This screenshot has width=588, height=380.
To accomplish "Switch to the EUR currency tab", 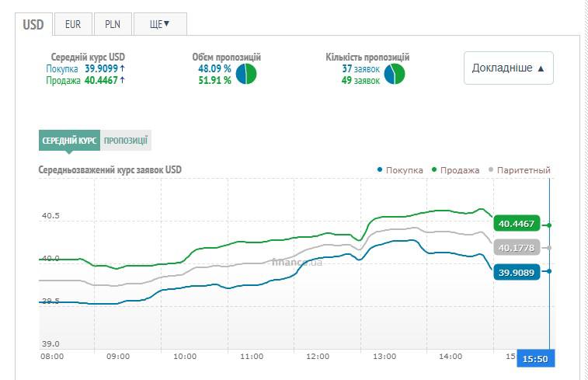I will [x=73, y=24].
